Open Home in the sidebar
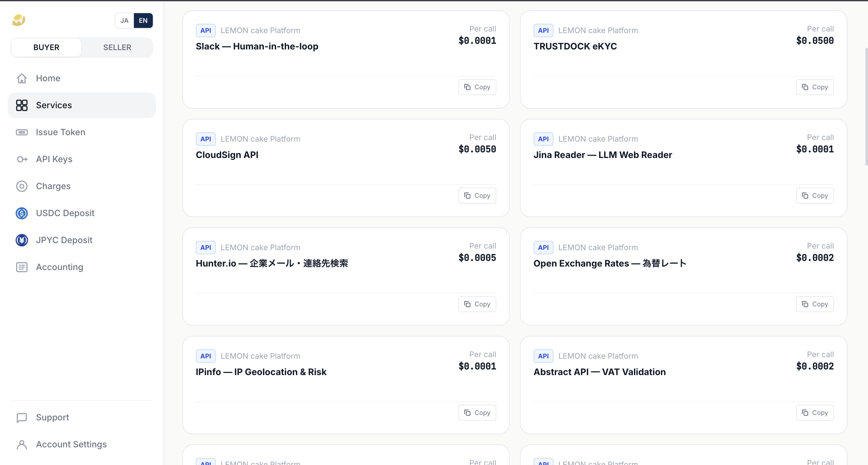Screen dimensions: 868x465 82,78
